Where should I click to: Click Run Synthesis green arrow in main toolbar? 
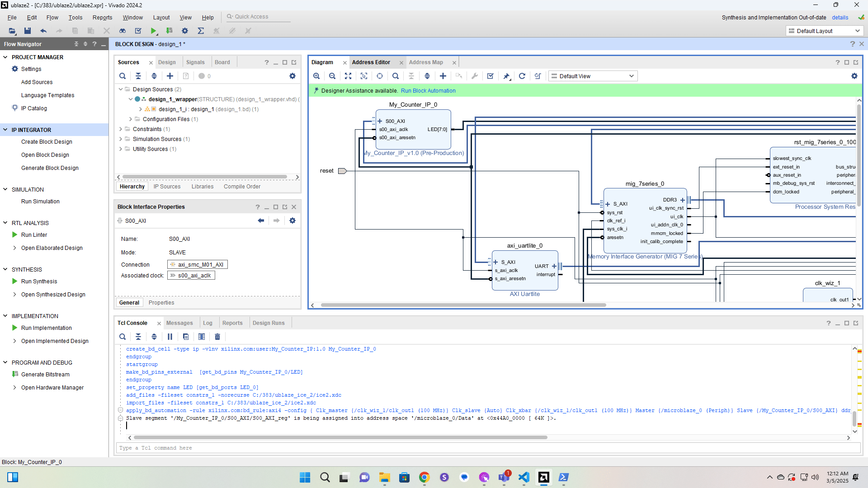point(154,31)
